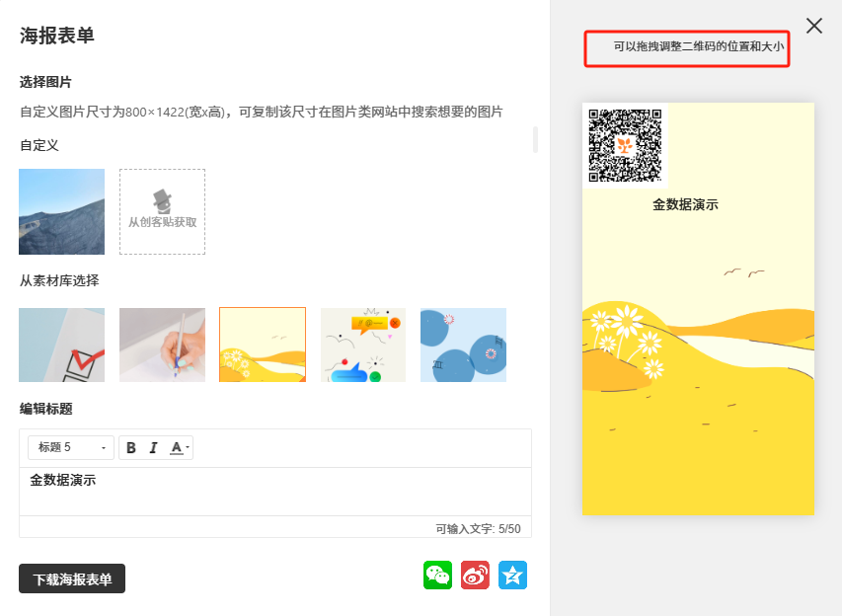Choose the hand writing library image
This screenshot has width=842, height=616.
(x=162, y=345)
